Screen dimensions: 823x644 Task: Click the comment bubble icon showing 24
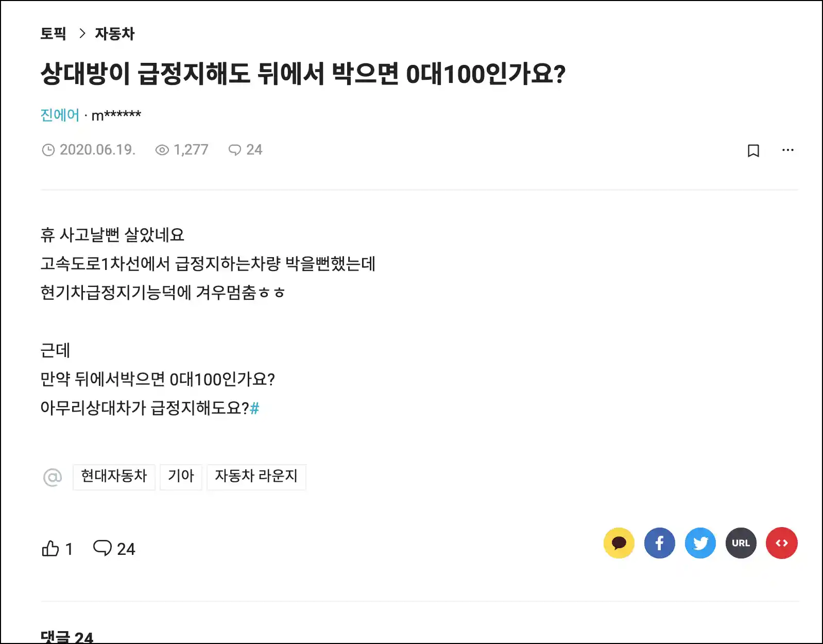(102, 548)
